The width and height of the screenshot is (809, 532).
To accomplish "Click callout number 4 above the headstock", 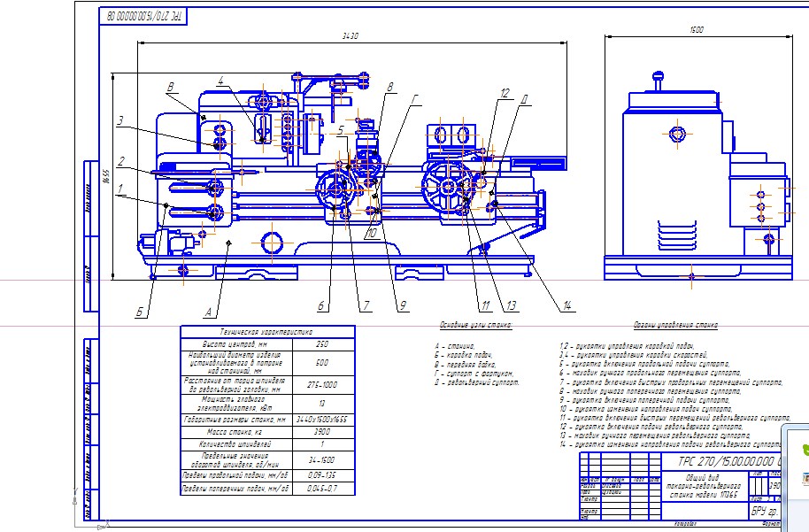I will point(220,81).
